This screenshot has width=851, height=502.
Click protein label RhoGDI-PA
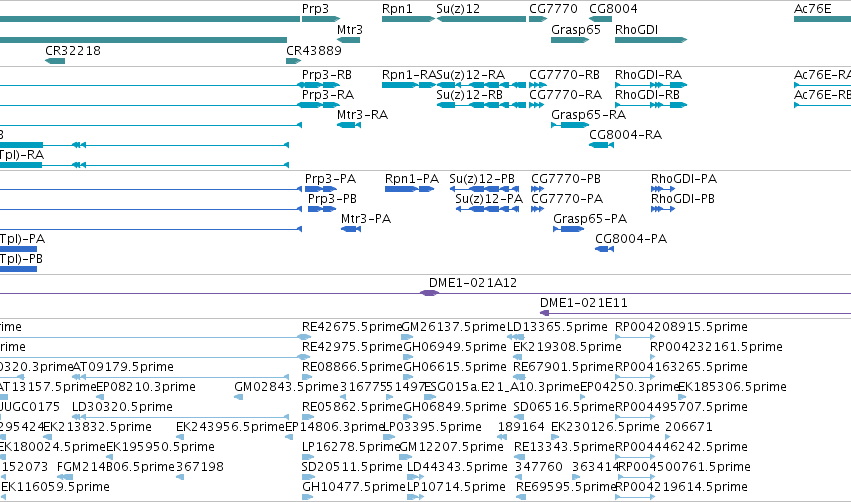pos(684,179)
